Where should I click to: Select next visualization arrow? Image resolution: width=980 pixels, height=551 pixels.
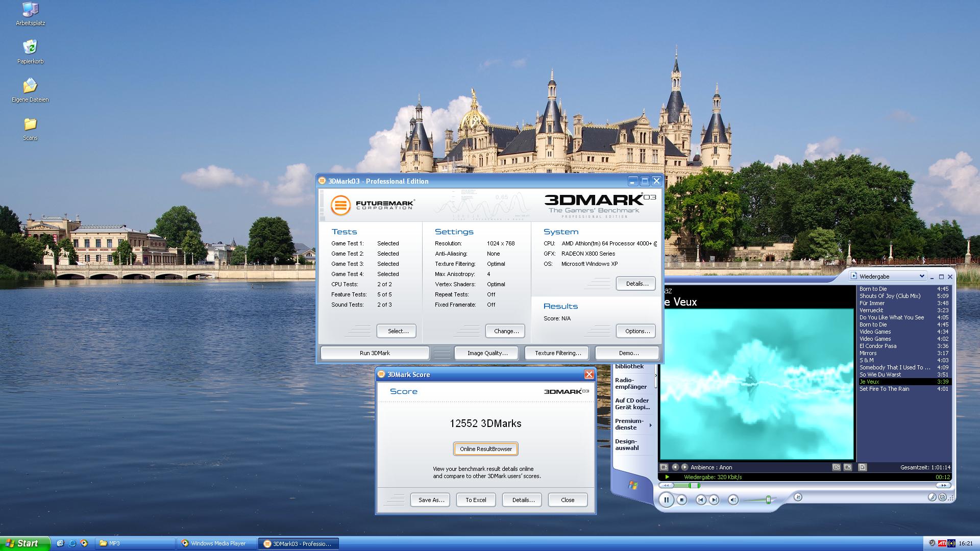[x=684, y=467]
